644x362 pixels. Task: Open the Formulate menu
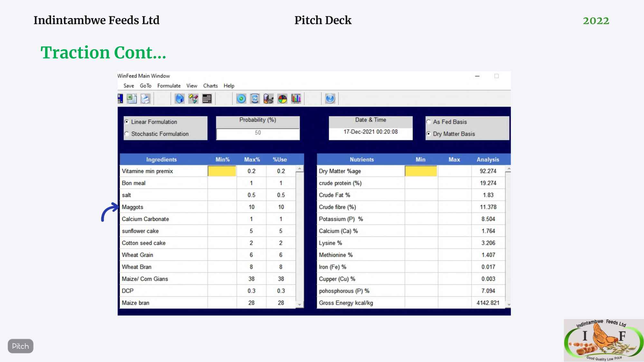(169, 86)
